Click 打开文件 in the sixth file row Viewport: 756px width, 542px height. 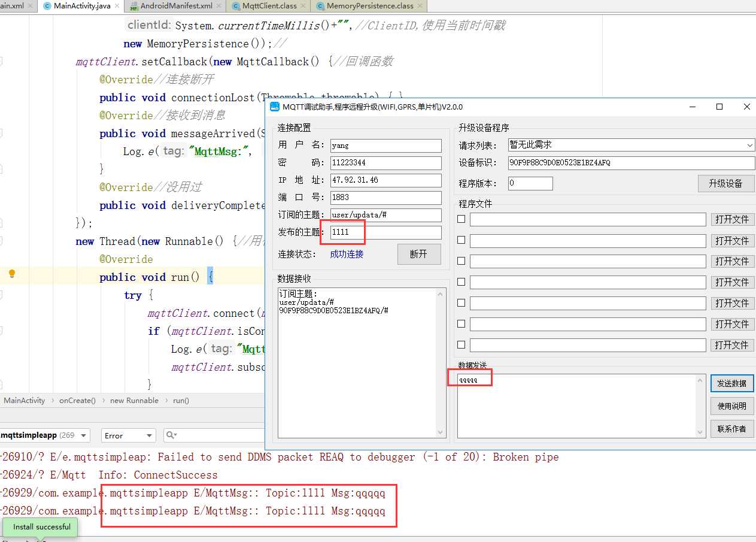tap(733, 324)
